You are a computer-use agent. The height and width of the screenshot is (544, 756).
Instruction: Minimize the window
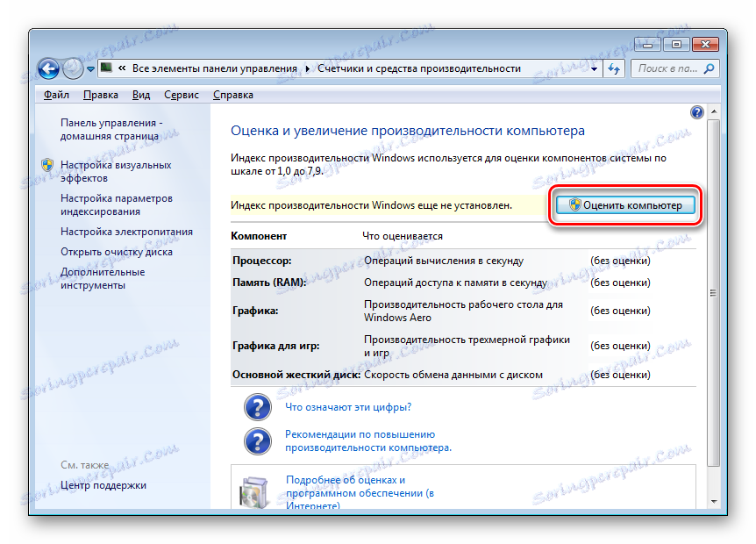tap(647, 45)
